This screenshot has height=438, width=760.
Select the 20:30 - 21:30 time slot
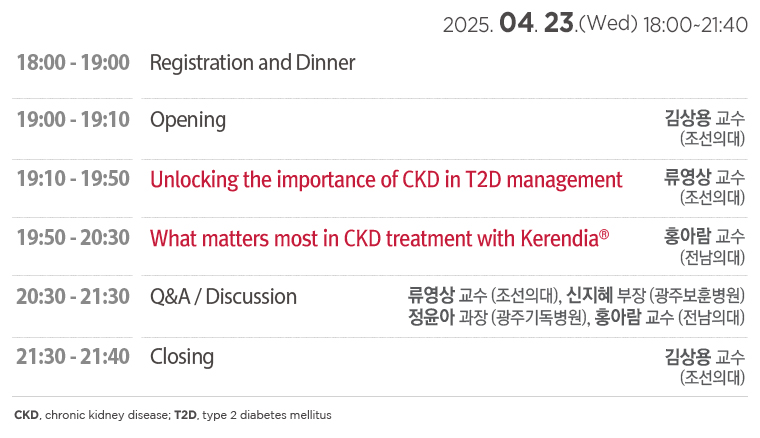73,297
